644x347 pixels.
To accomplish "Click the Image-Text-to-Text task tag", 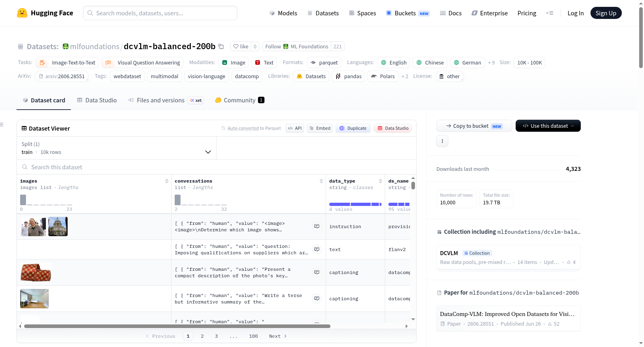I will [68, 62].
